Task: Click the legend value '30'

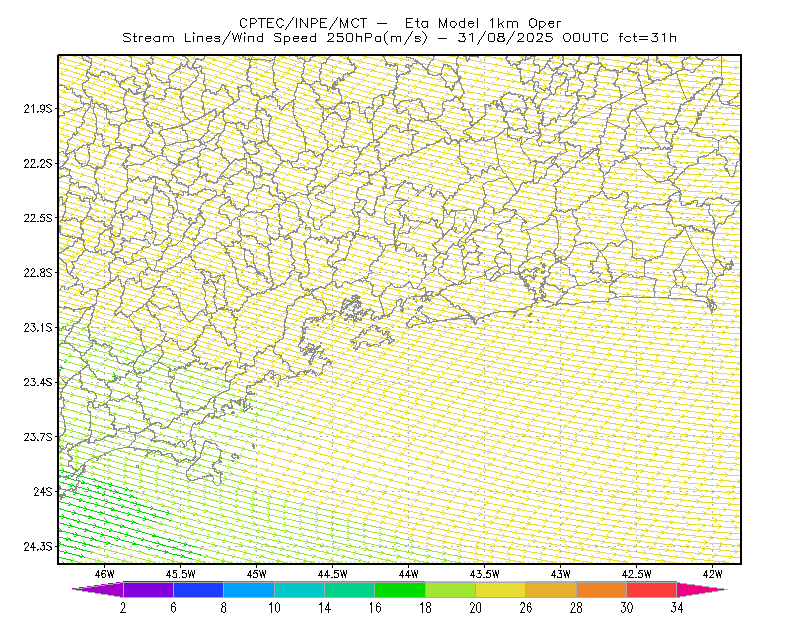Action: tap(627, 608)
